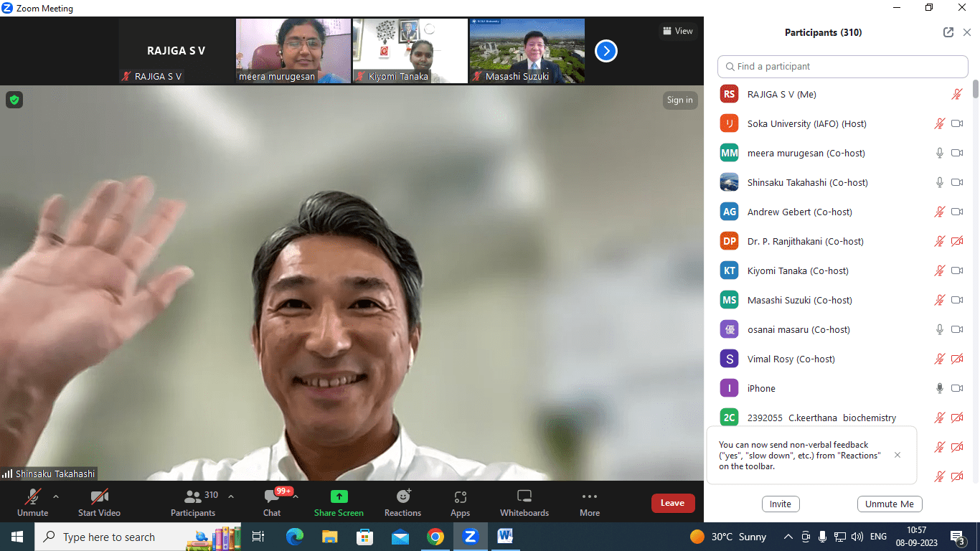Show next video thumbnails with blue arrow
The height and width of the screenshot is (551, 980).
point(606,51)
